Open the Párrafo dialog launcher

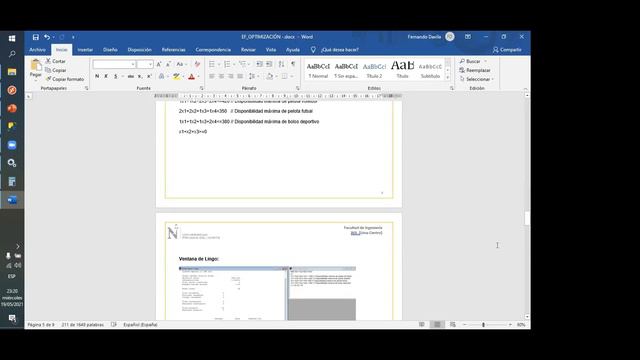298,88
